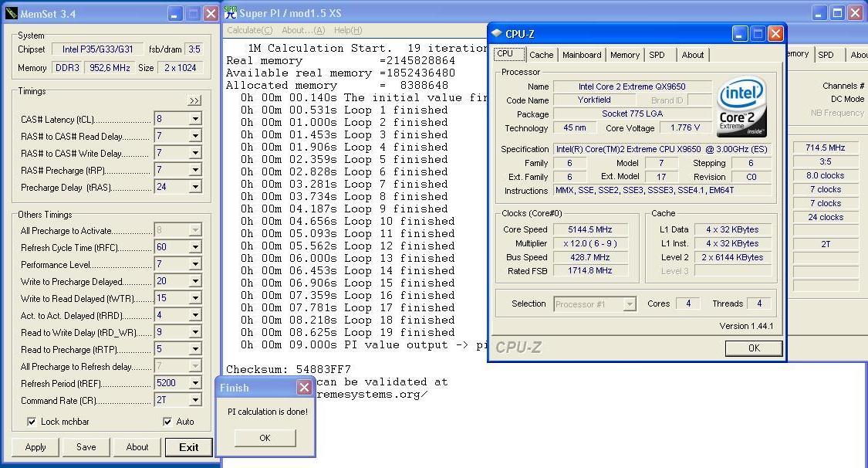Click the Intel Core 2 Extreme logo
The image size is (868, 468).
[741, 107]
